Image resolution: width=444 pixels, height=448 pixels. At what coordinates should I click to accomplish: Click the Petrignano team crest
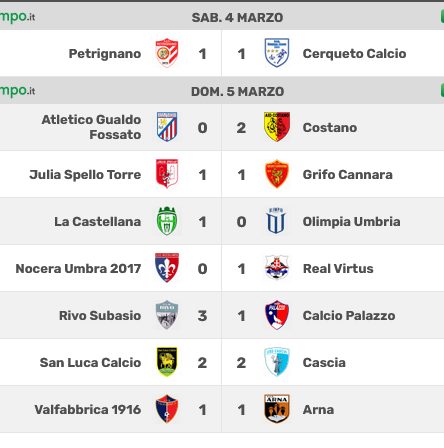click(167, 53)
